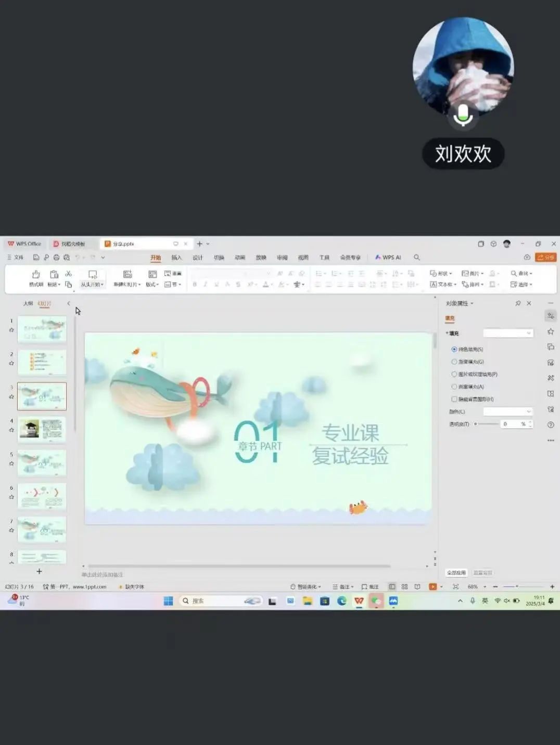Click the cut scissors icon in ribbon
560x745 pixels.
click(68, 274)
